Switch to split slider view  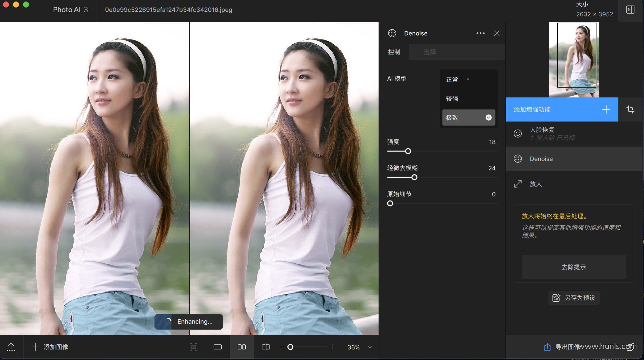click(x=266, y=347)
